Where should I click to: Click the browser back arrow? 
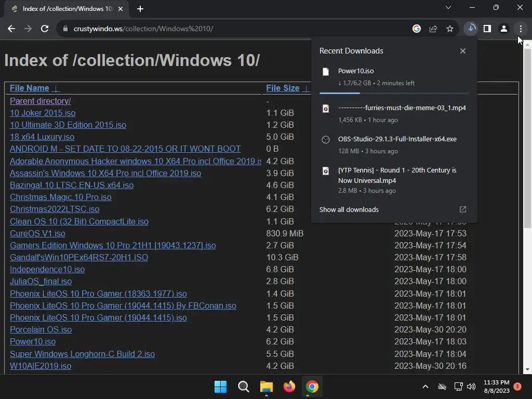tap(11, 29)
